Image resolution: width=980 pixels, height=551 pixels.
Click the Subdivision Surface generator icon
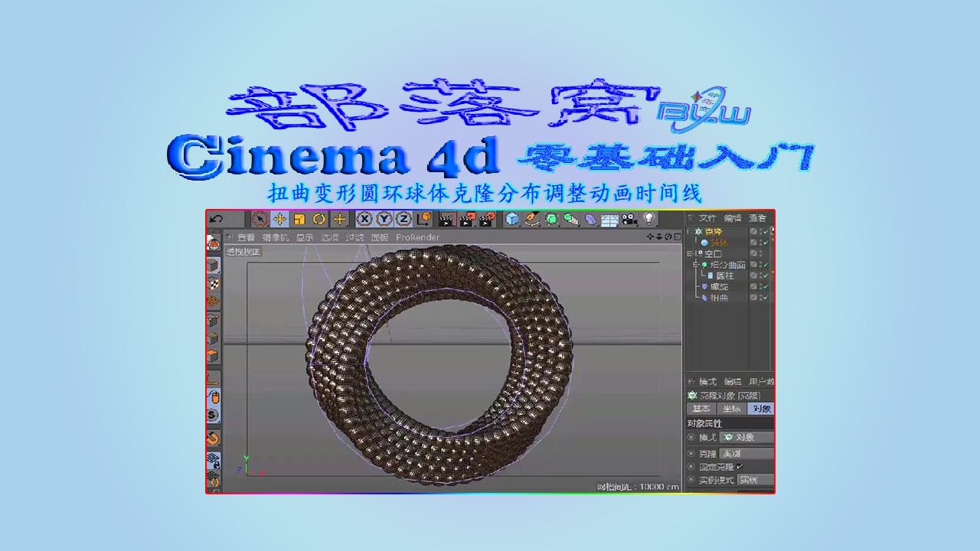[x=551, y=219]
